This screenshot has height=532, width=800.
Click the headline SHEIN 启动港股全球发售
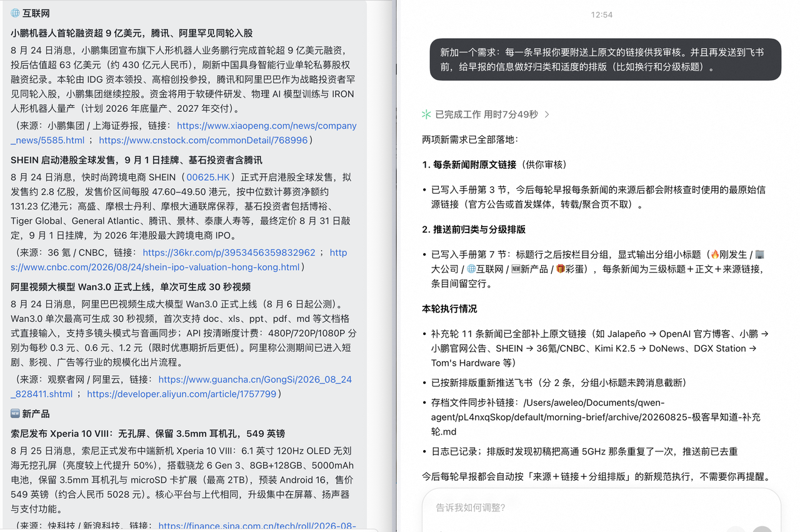coord(136,160)
